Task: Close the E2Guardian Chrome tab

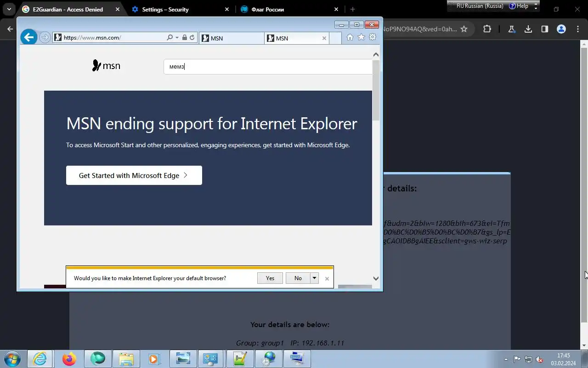Action: point(118,9)
